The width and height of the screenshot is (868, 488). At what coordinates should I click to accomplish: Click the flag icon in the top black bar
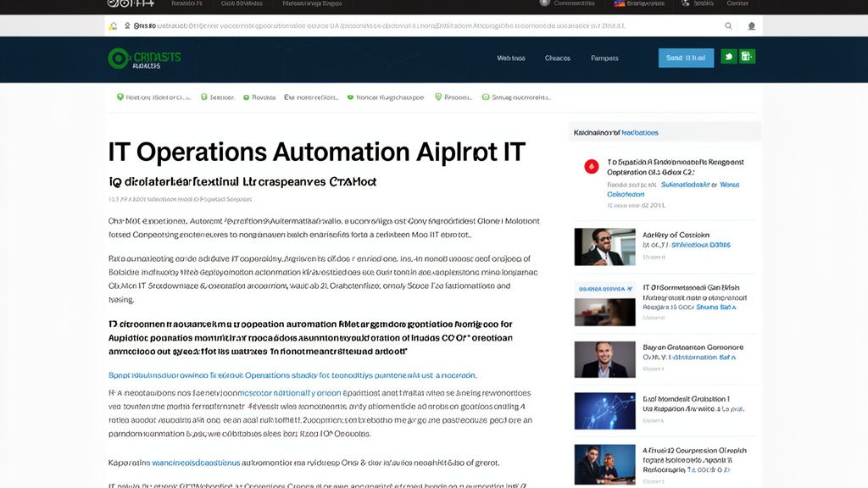coord(620,3)
